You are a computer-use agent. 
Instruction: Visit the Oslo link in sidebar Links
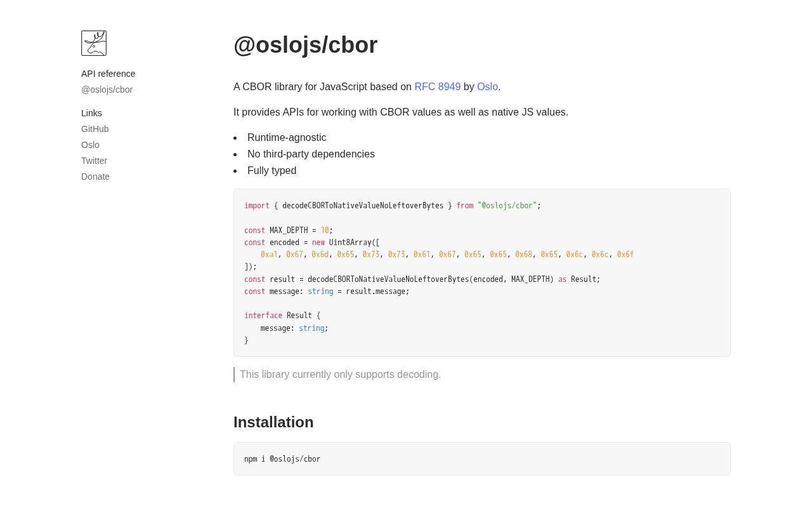(x=90, y=145)
